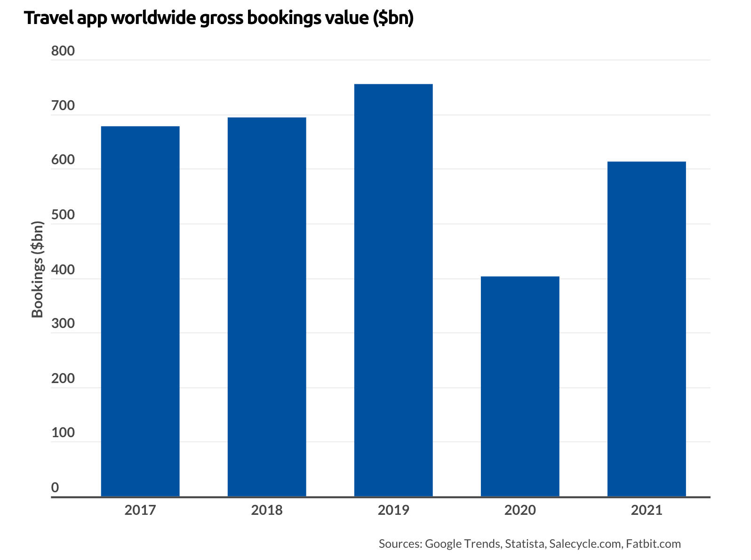Click the y-axis value '800'
This screenshot has width=751, height=560.
pos(63,51)
